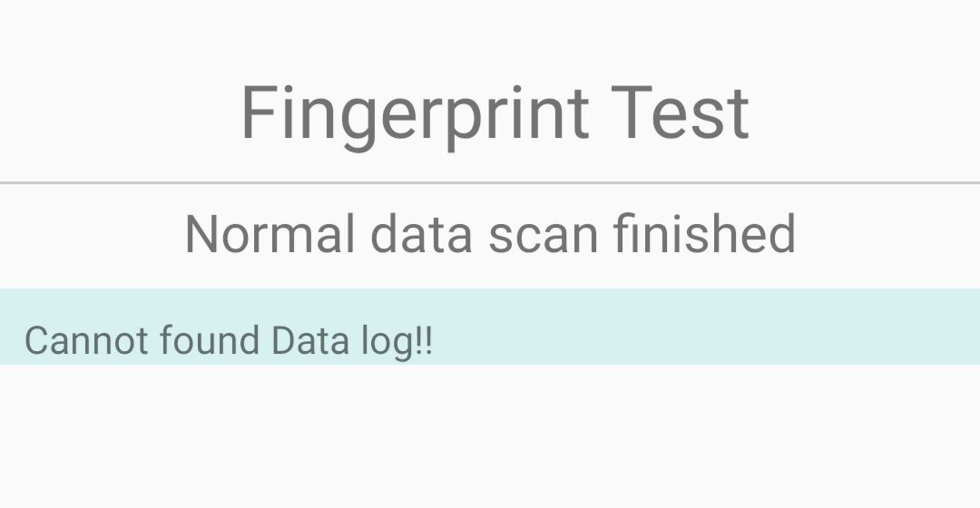Tap the Fingerprint Test title
The image size is (980, 508).
[495, 112]
